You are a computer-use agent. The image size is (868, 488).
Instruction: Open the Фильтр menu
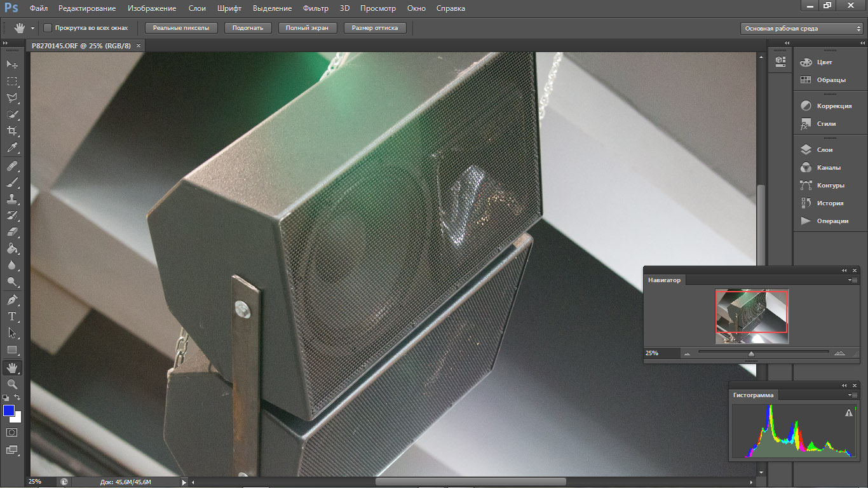coord(316,8)
